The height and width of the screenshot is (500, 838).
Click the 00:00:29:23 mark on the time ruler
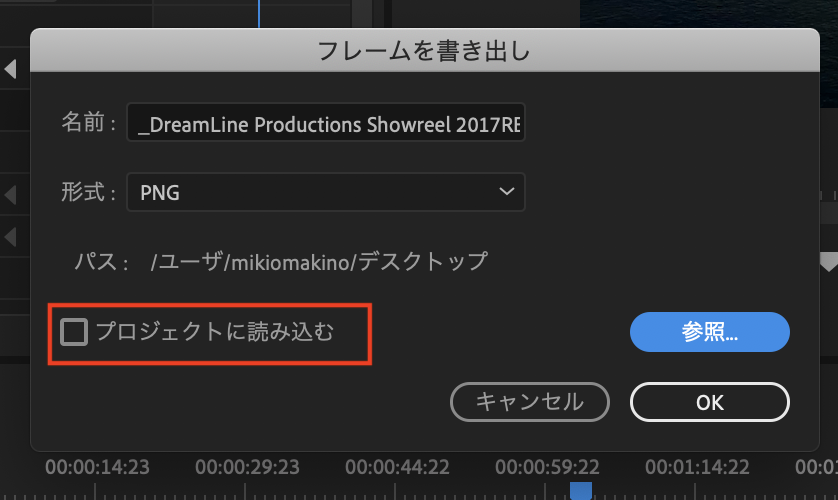(x=247, y=467)
